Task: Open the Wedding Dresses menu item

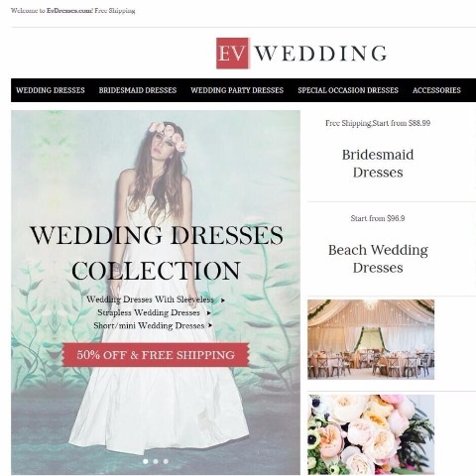Action: pyautogui.click(x=51, y=90)
